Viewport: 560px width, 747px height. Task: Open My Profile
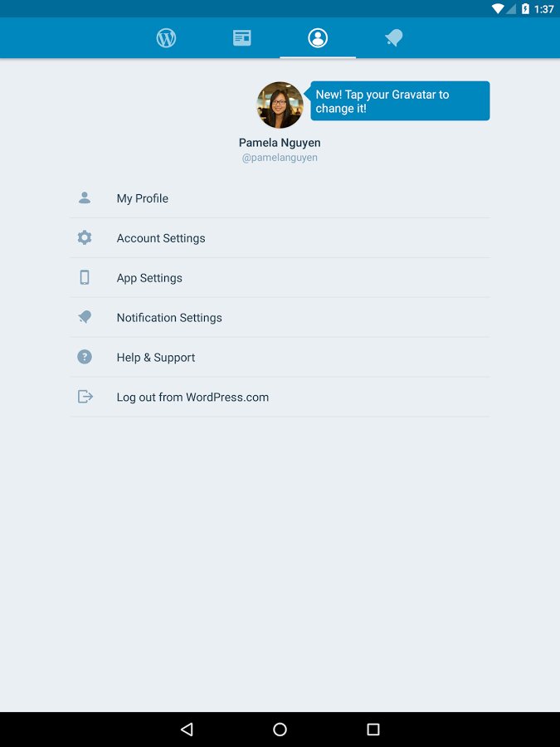[143, 198]
